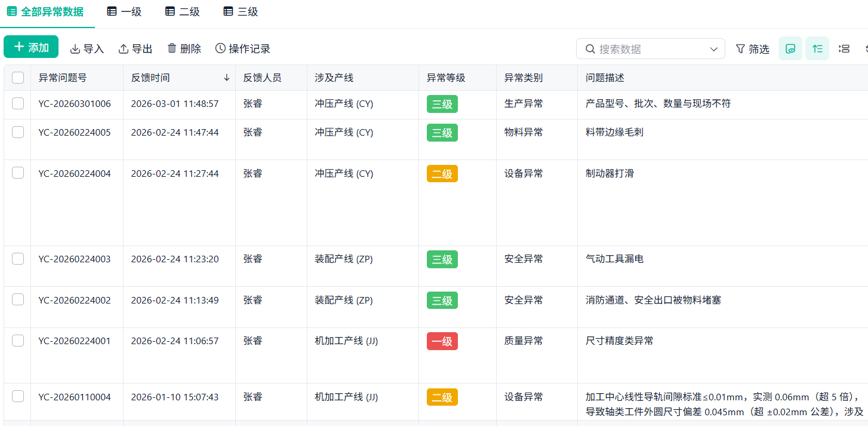Click the 二级 badge in row YC-20260110004
Screen dimensions: 868x426
point(442,397)
